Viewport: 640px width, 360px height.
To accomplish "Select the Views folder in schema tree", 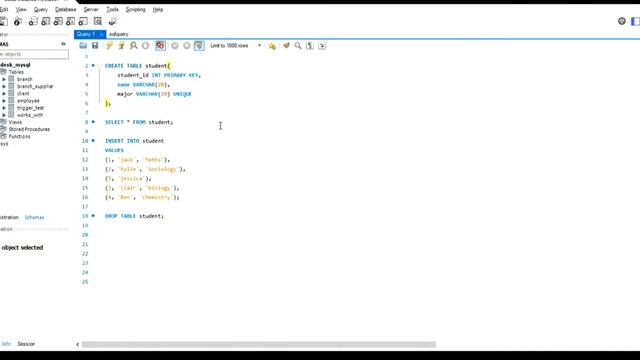I will (x=15, y=122).
